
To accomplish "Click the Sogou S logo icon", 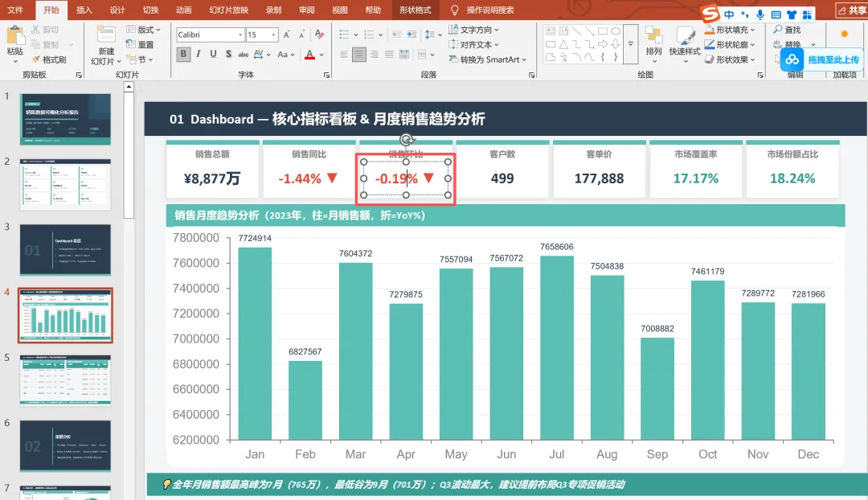I will click(710, 14).
